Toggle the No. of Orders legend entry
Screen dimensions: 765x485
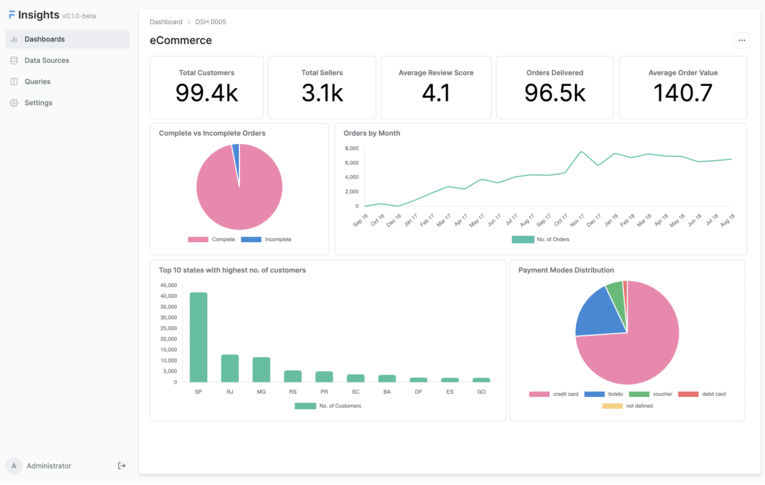pyautogui.click(x=542, y=240)
